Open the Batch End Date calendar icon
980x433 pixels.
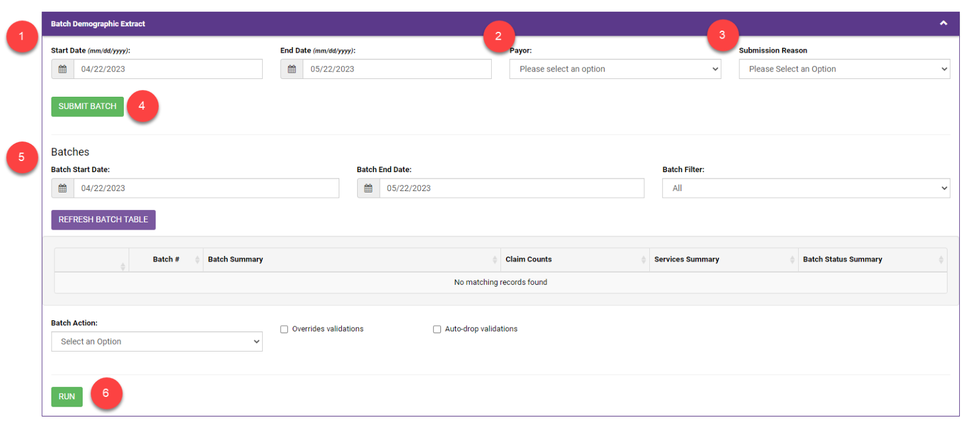pos(368,189)
